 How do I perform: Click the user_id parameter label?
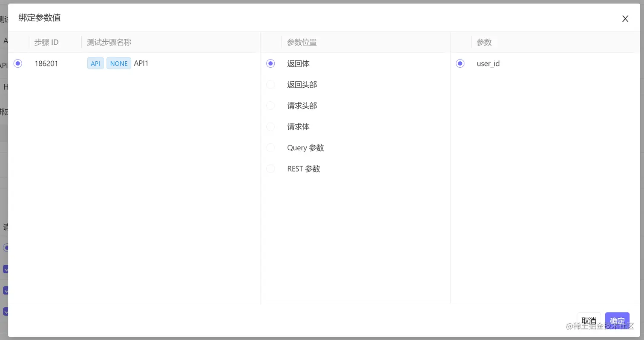point(488,64)
